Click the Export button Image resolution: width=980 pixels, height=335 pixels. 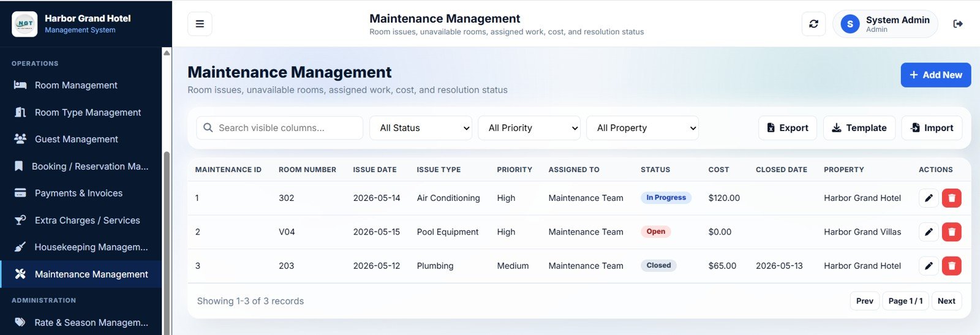(x=788, y=128)
